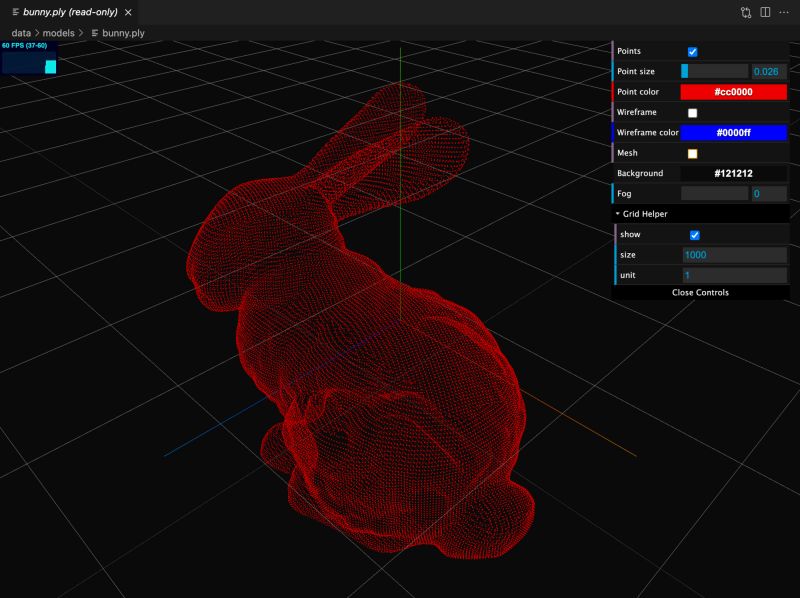The width and height of the screenshot is (800, 598).
Task: Select the bunny.ply editor tab
Action: click(x=60, y=12)
